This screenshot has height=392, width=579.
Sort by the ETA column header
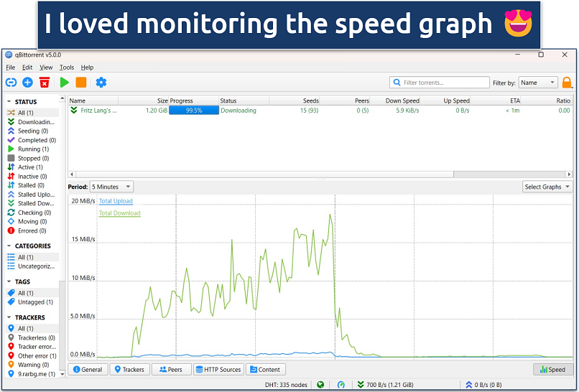click(496, 101)
